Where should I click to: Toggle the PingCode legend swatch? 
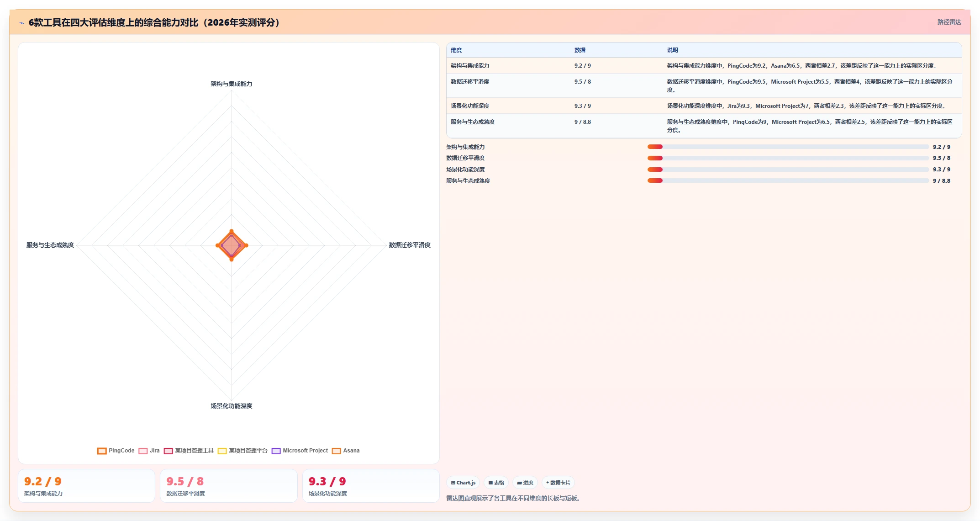[102, 451]
